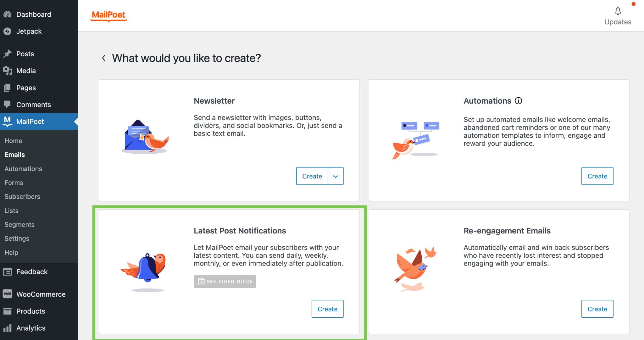The height and width of the screenshot is (340, 644).
Task: Create a new Newsletter
Action: (312, 176)
